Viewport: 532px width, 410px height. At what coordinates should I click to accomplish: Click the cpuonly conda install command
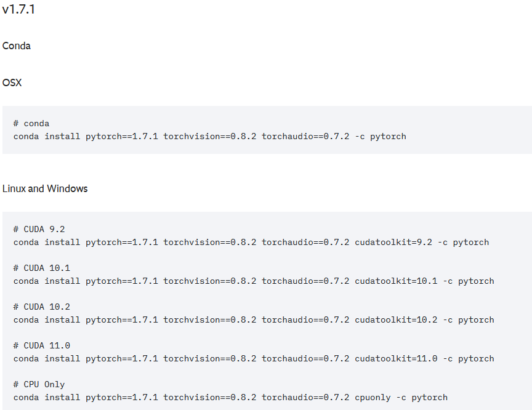[230, 398]
